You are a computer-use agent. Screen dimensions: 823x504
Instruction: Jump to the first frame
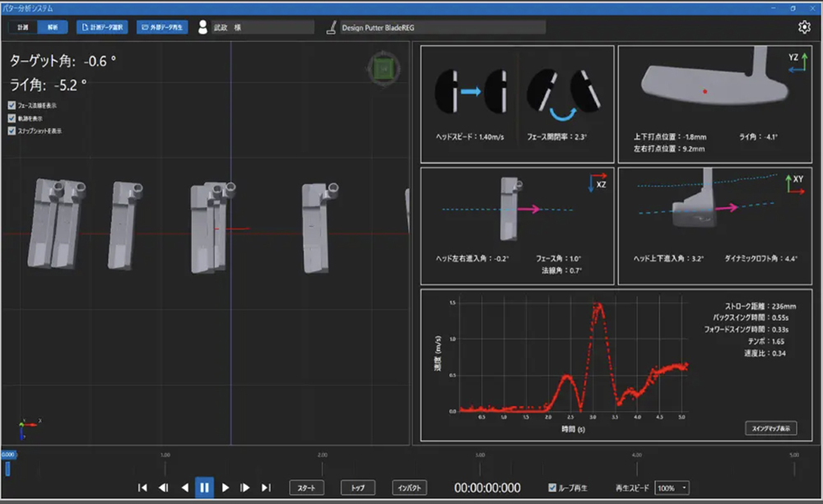coord(142,488)
